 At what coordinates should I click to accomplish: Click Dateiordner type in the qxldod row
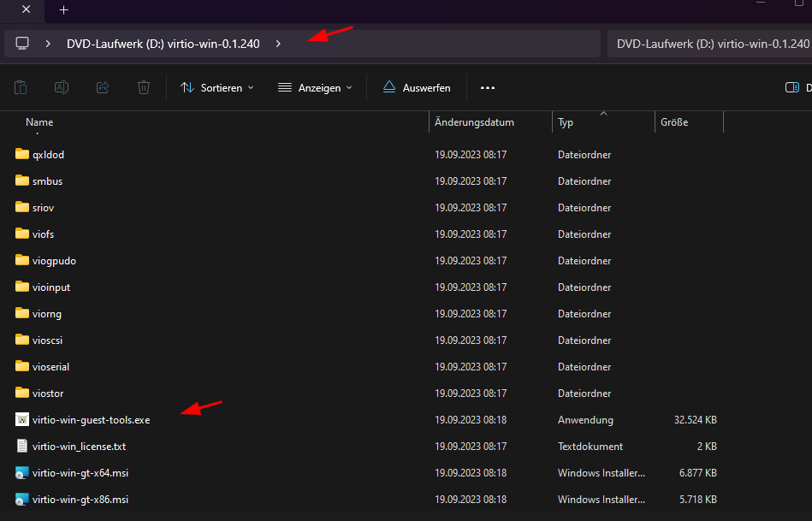(x=584, y=155)
